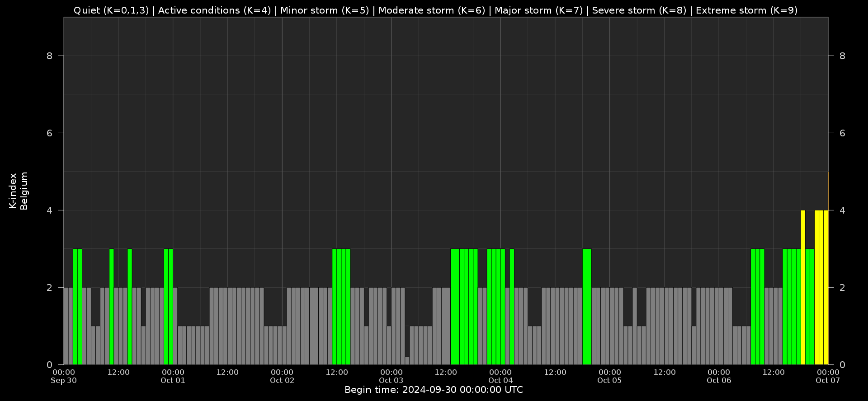This screenshot has height=401, width=868.
Task: Click the 'Oct 01' date label on the x-axis
Action: pyautogui.click(x=173, y=380)
